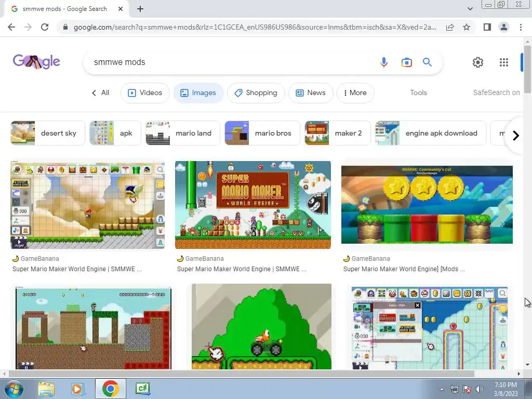Open the Luigi castle level thumbnail
Image resolution: width=532 pixels, height=399 pixels.
94,328
